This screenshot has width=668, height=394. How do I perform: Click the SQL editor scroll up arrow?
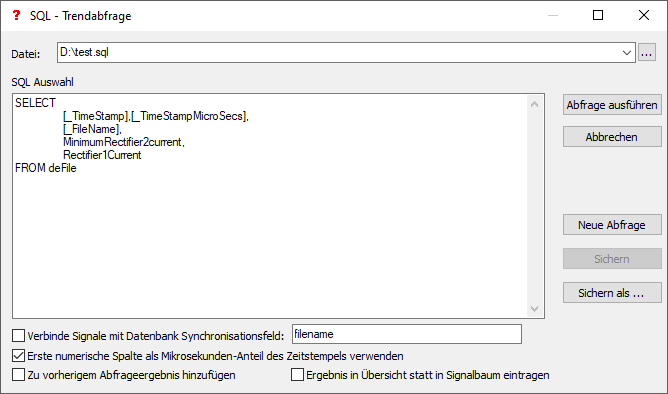(x=535, y=104)
